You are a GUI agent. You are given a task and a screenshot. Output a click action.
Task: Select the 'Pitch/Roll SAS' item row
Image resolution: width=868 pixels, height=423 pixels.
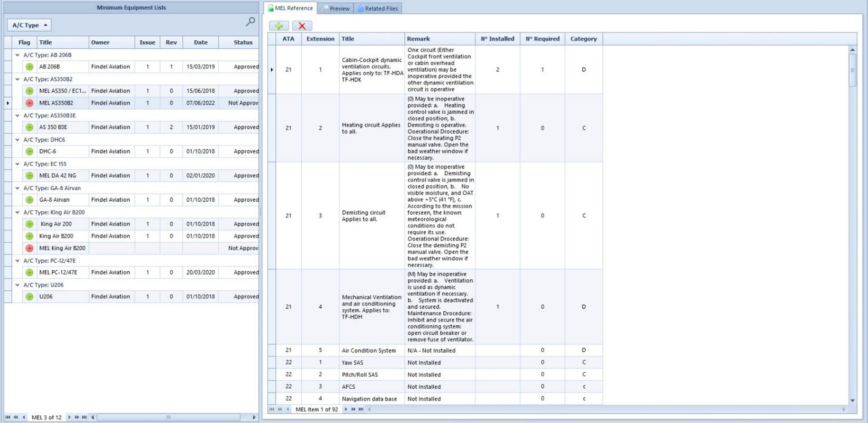[x=435, y=375]
